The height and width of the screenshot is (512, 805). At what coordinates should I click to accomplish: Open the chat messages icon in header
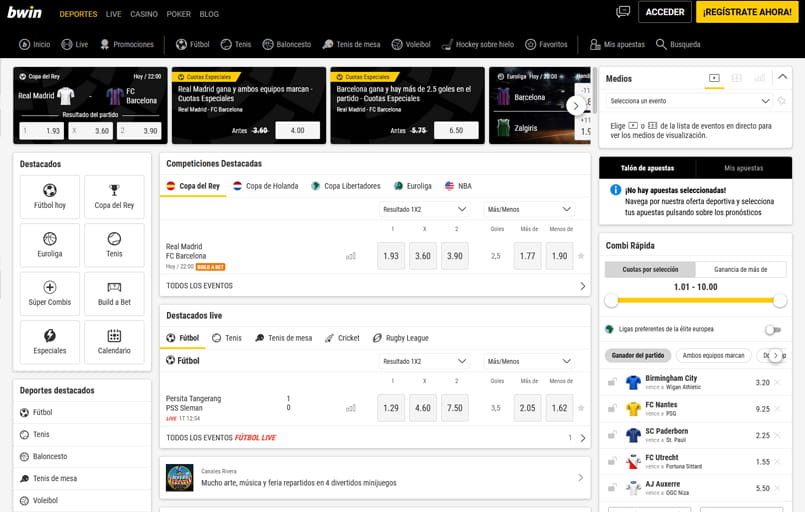click(623, 12)
